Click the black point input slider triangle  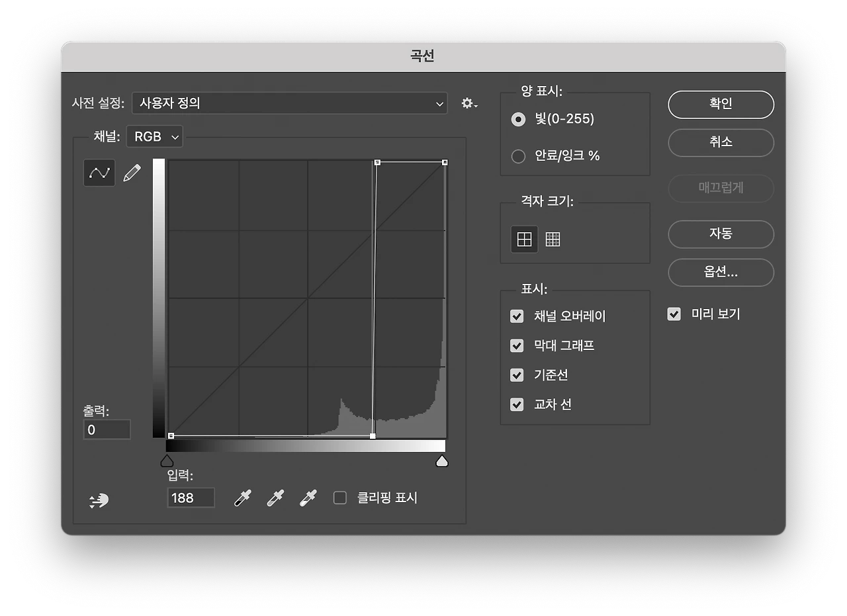pos(167,461)
